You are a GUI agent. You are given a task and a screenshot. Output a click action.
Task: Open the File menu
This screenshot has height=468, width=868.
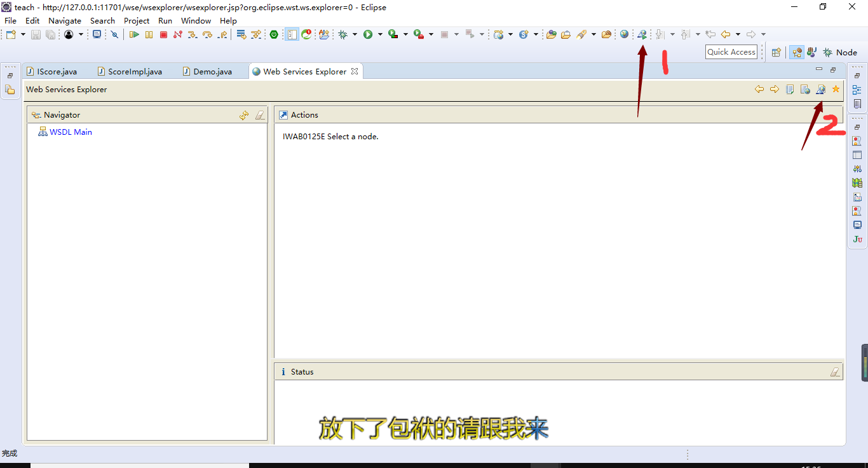pyautogui.click(x=10, y=20)
